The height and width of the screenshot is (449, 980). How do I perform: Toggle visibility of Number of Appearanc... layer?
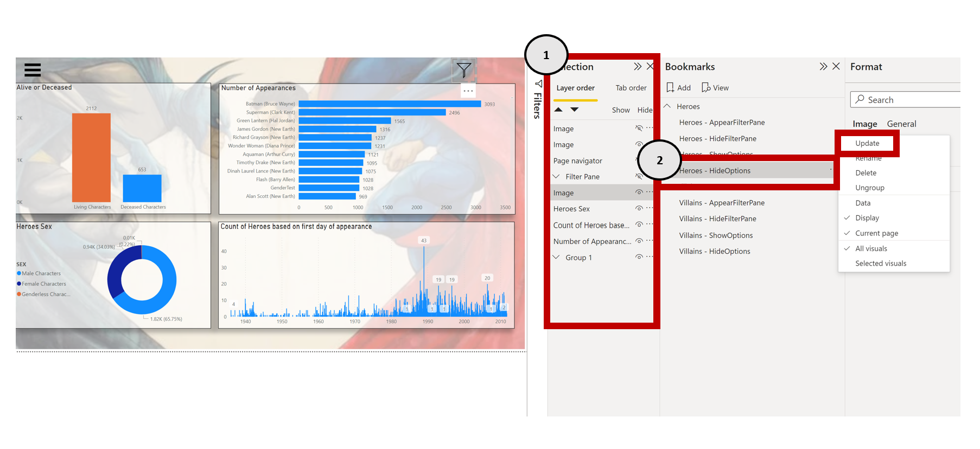[x=639, y=241]
